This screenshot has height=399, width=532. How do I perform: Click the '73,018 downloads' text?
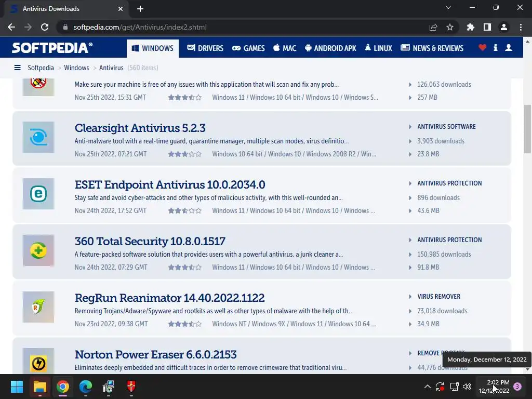coord(442,311)
